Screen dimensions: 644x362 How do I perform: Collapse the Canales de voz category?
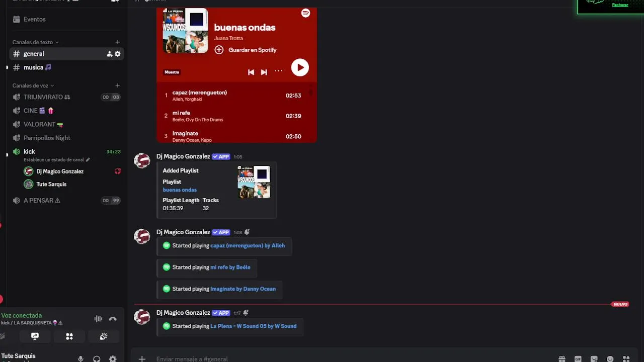tap(33, 85)
